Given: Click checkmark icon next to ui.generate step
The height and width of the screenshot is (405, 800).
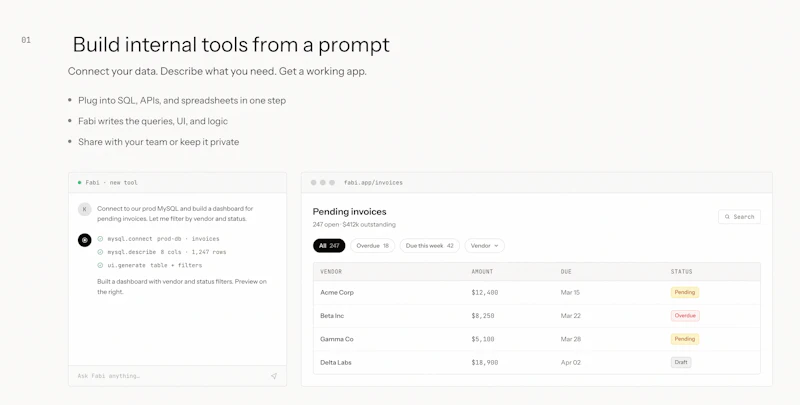Looking at the screenshot, I should point(100,265).
